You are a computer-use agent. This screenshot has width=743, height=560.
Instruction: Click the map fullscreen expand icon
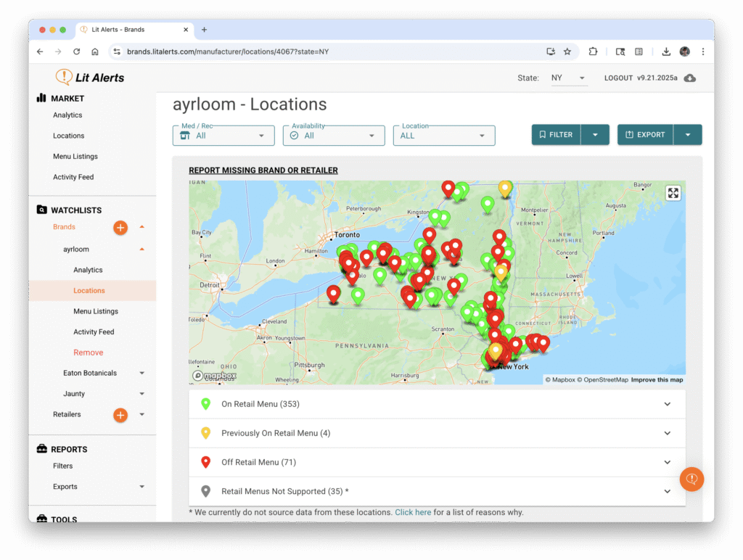click(x=673, y=193)
